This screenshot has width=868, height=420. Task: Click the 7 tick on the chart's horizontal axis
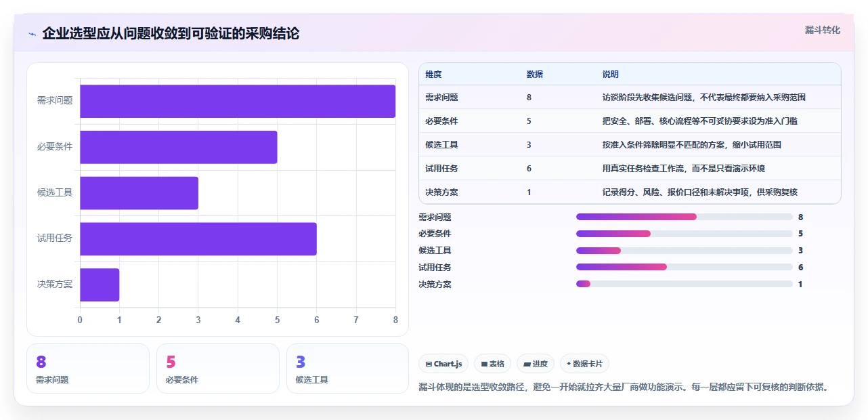356,320
